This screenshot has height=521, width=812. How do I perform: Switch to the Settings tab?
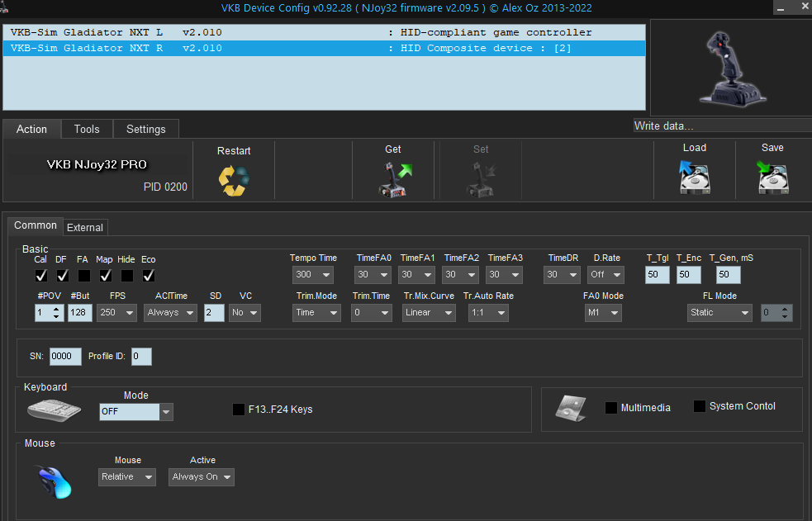point(146,130)
